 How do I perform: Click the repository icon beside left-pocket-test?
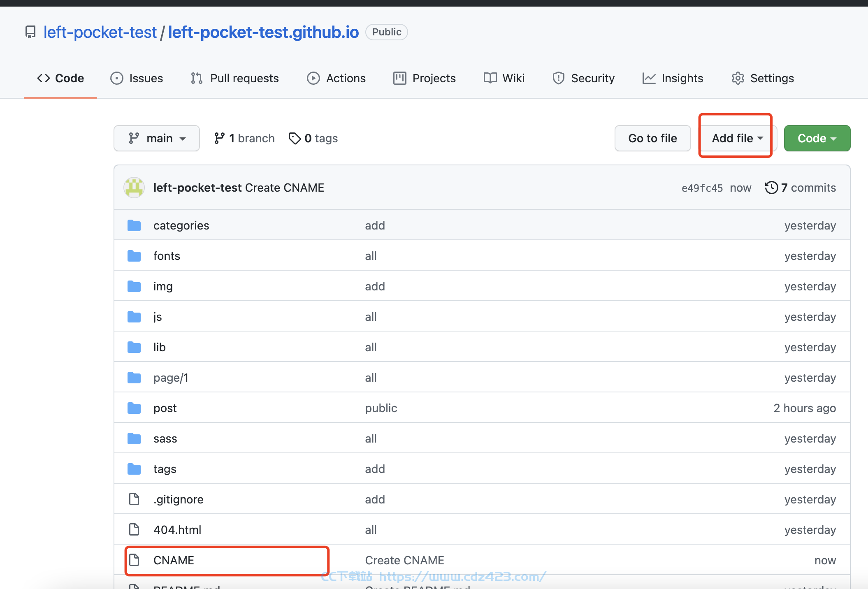(x=30, y=32)
